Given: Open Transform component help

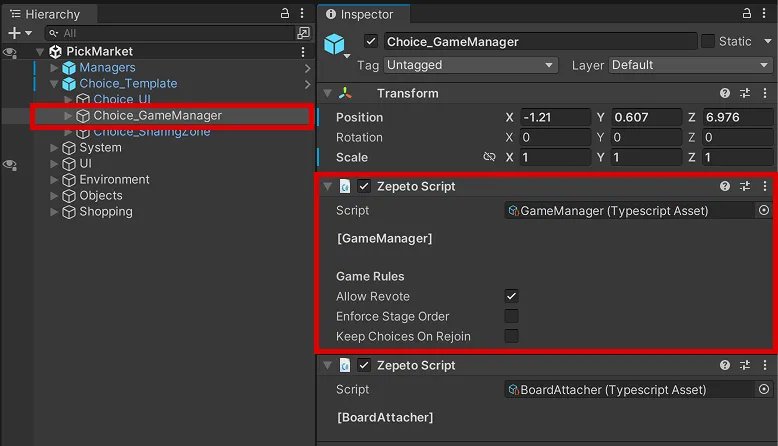Looking at the screenshot, I should pos(725,93).
